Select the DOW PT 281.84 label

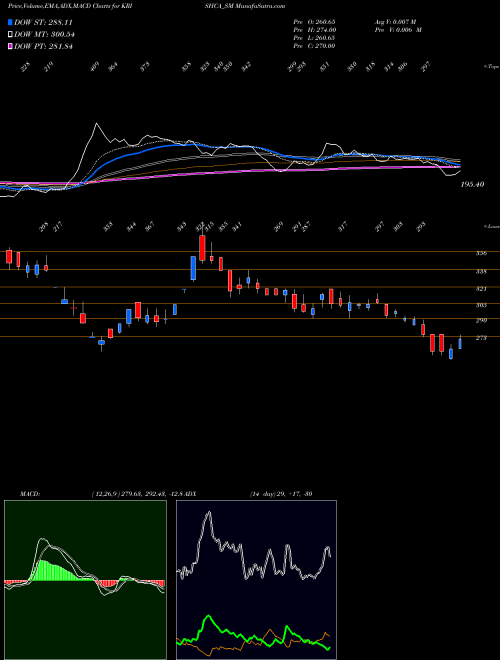tap(43, 46)
